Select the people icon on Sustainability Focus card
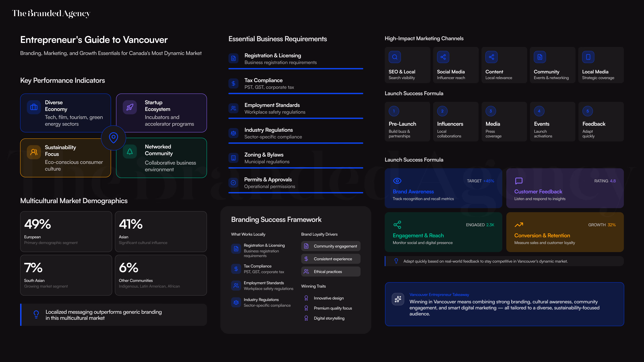 tap(34, 152)
